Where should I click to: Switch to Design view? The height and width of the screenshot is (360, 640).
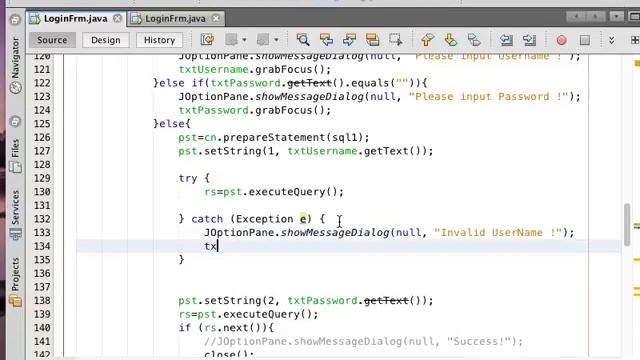click(x=106, y=40)
